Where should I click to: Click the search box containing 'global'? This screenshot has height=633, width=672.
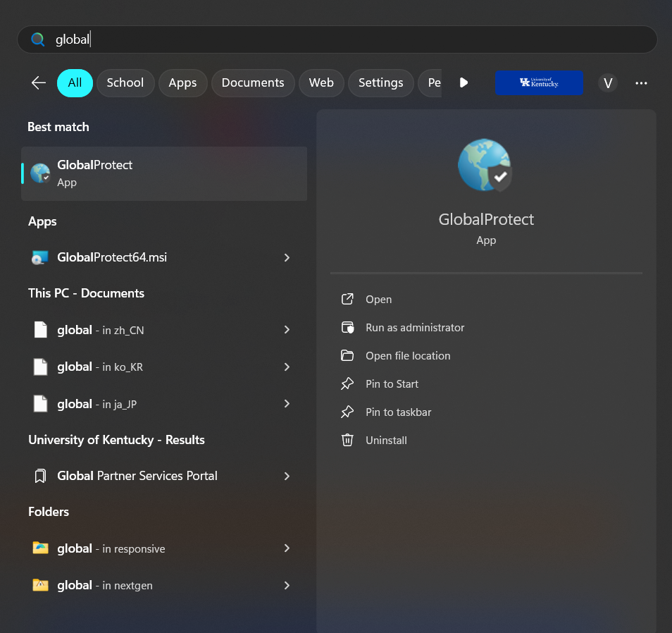tap(337, 39)
